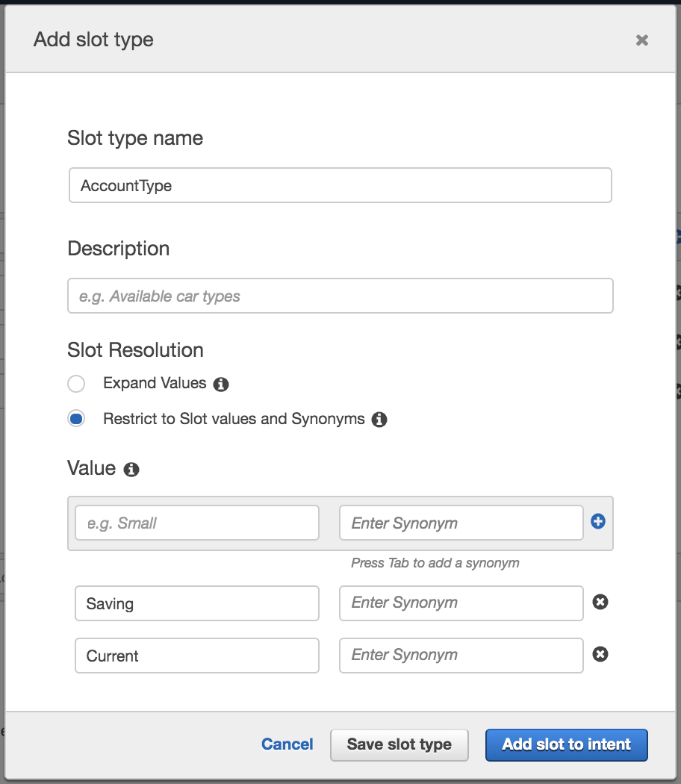
Task: Click Add slot to intent button
Action: [567, 745]
